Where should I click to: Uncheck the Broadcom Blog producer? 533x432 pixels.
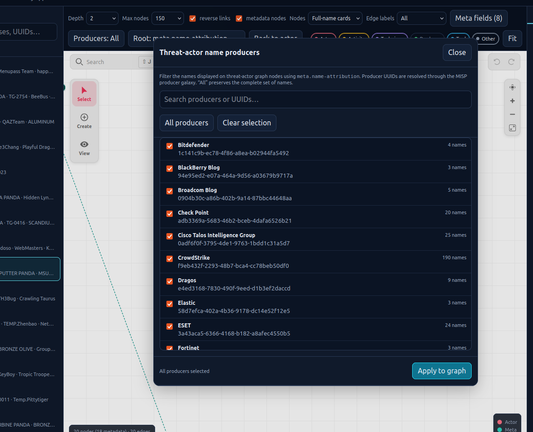169,191
